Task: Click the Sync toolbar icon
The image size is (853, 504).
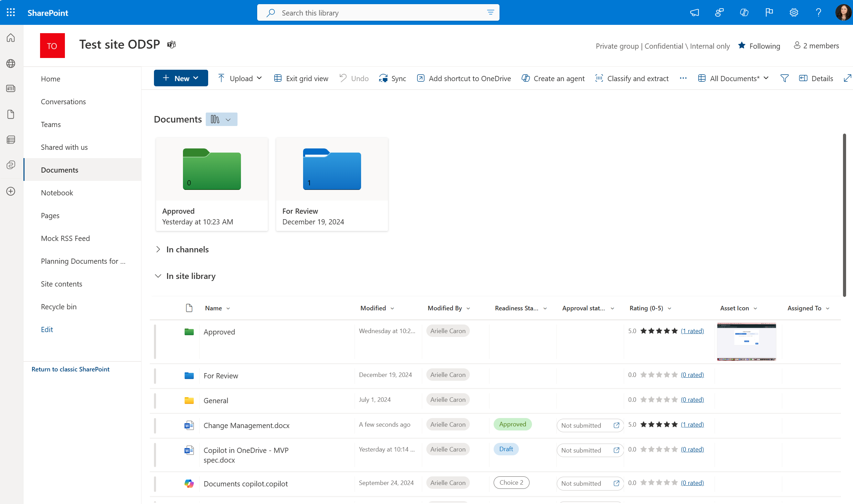Action: (392, 78)
